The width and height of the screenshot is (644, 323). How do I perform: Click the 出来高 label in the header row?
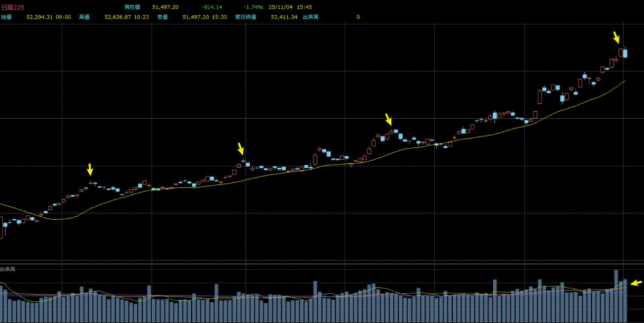coord(310,17)
